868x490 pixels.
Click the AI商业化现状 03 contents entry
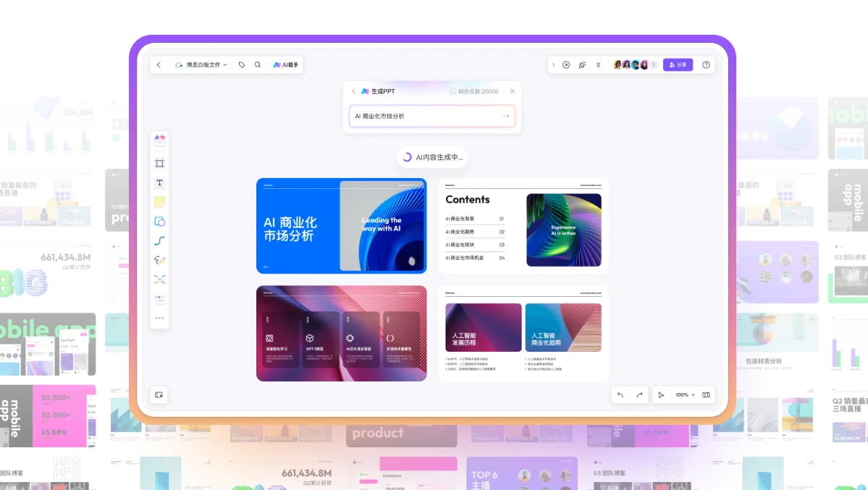point(475,245)
